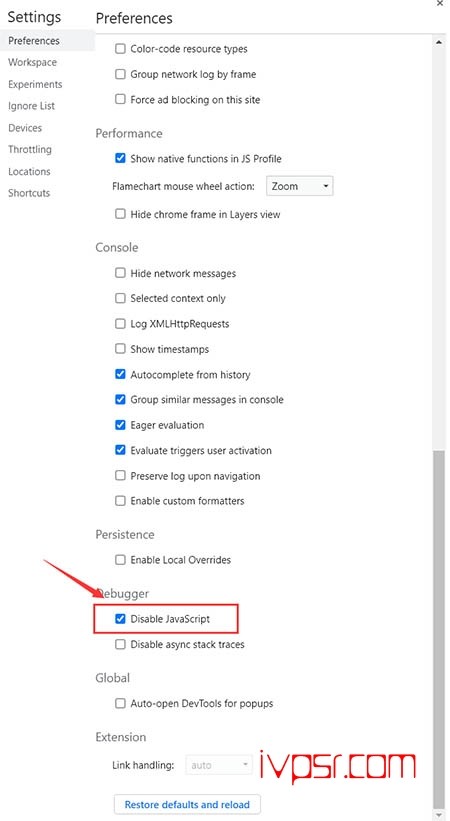
Task: Click the scrollbar up arrow
Action: point(439,42)
